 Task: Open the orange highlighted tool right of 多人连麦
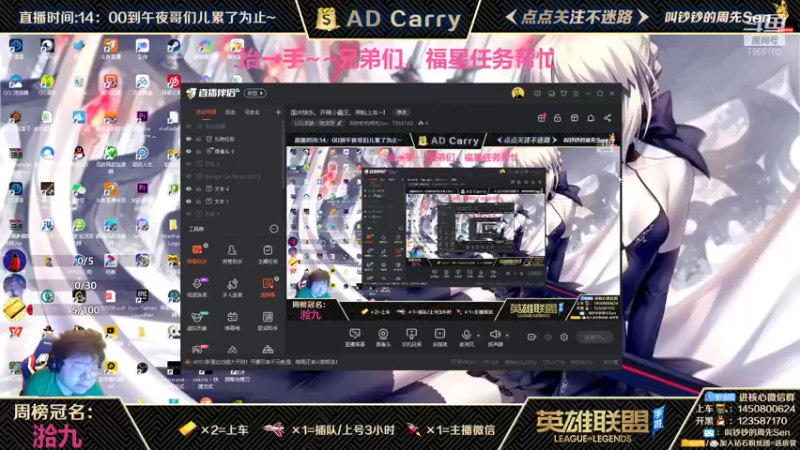click(x=267, y=287)
